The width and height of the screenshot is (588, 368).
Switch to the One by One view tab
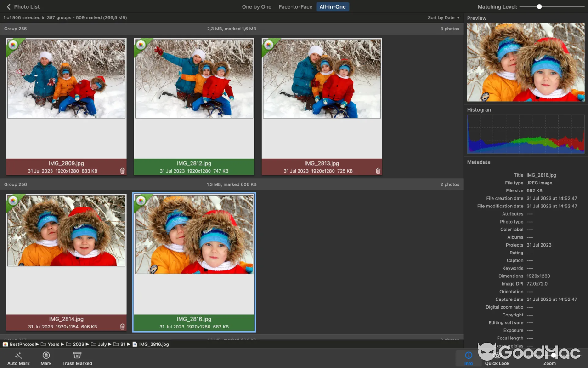(256, 7)
